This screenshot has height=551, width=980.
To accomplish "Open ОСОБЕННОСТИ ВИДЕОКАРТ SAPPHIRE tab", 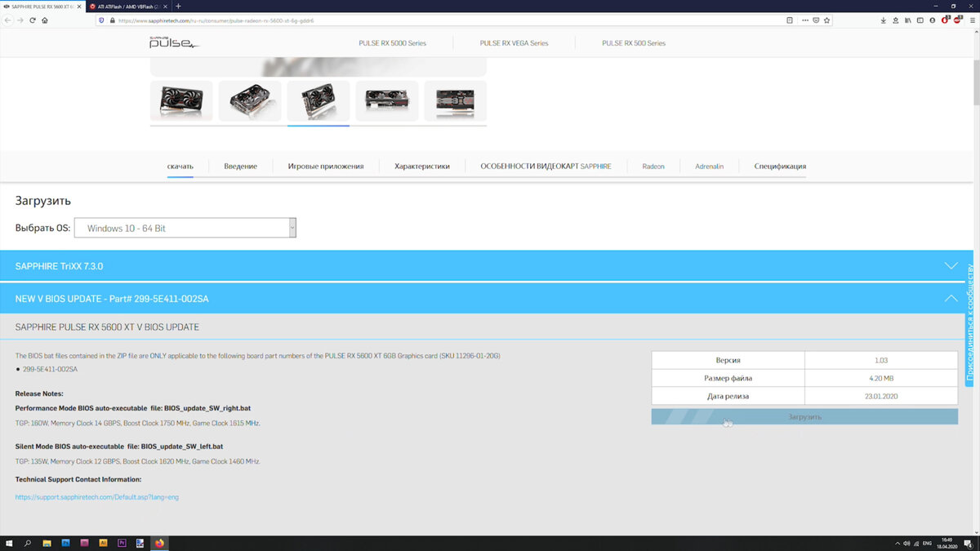I will [x=546, y=166].
